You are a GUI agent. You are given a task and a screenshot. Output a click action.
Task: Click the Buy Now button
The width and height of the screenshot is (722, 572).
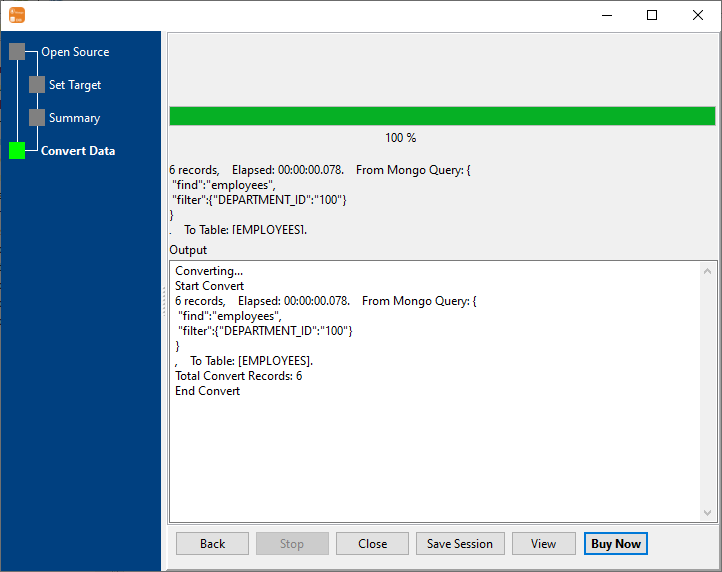pyautogui.click(x=616, y=544)
